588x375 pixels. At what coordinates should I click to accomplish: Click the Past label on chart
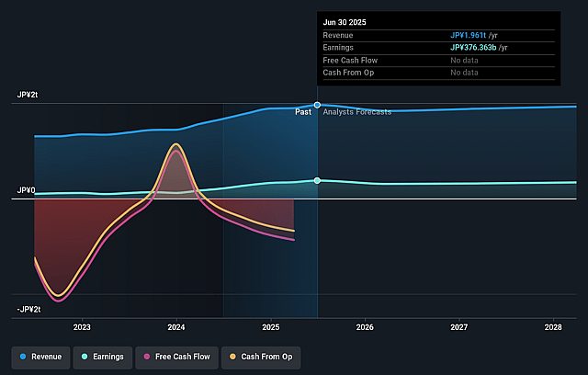[x=303, y=112]
